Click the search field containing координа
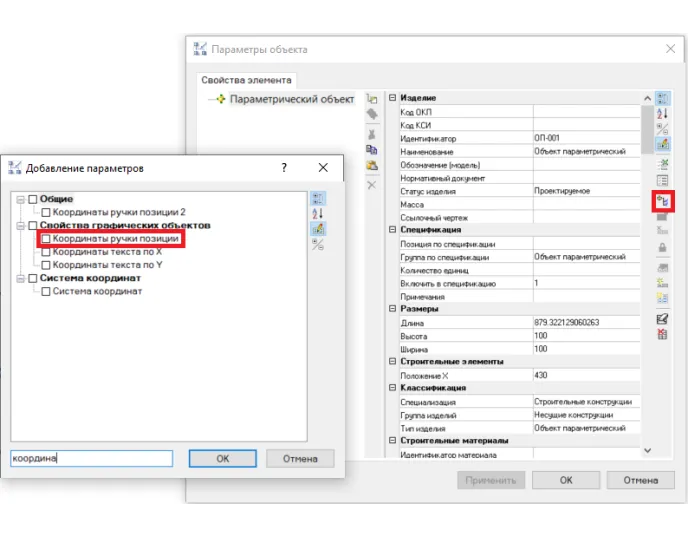 tap(92, 458)
